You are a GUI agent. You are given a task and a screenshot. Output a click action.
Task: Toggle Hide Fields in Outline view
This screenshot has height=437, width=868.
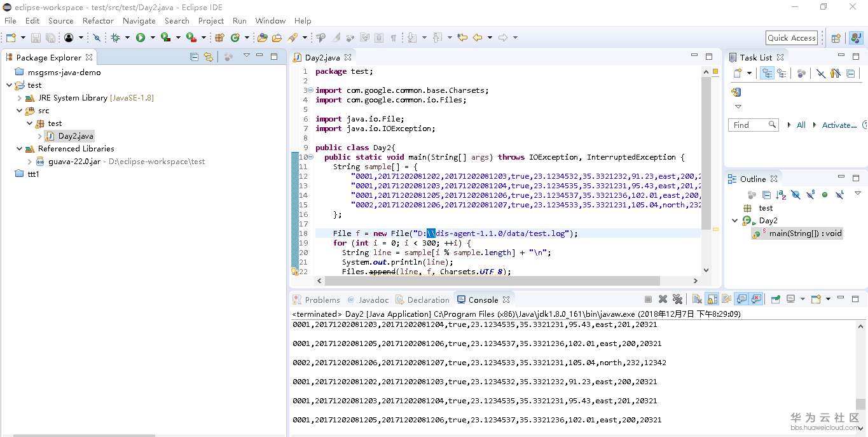(796, 195)
